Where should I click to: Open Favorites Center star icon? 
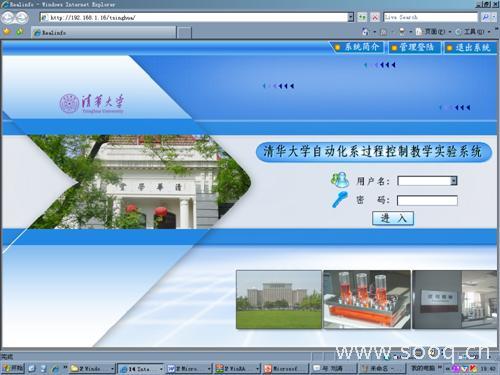(7, 32)
